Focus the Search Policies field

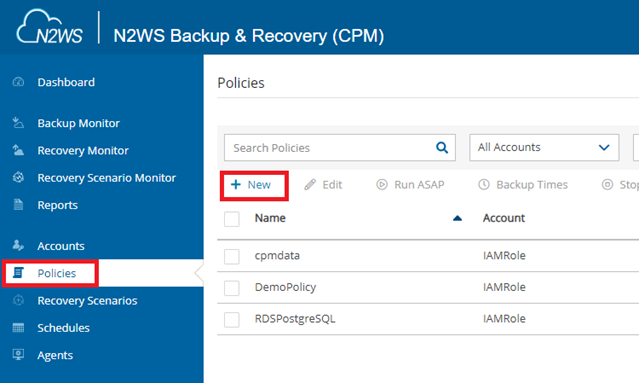pos(330,147)
